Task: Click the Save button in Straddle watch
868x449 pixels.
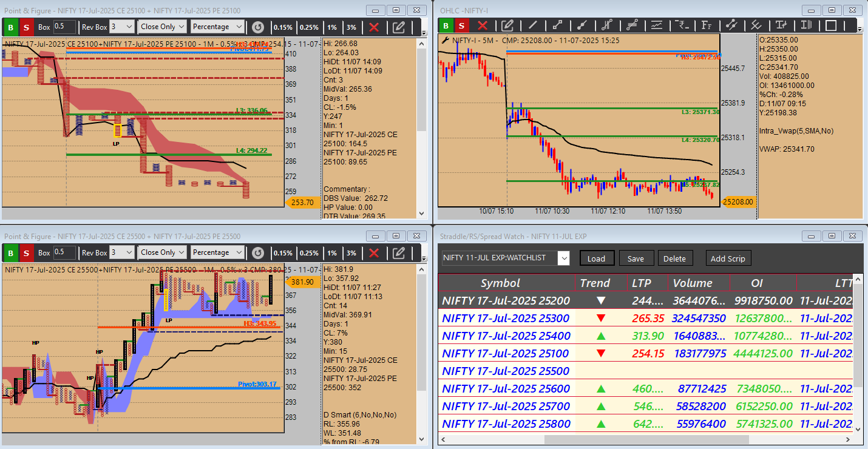Action: (x=636, y=258)
